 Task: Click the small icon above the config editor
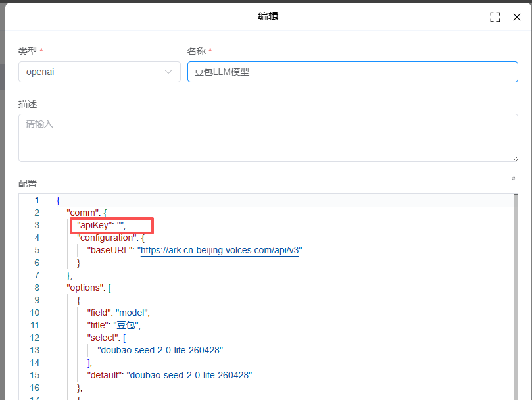pyautogui.click(x=514, y=178)
